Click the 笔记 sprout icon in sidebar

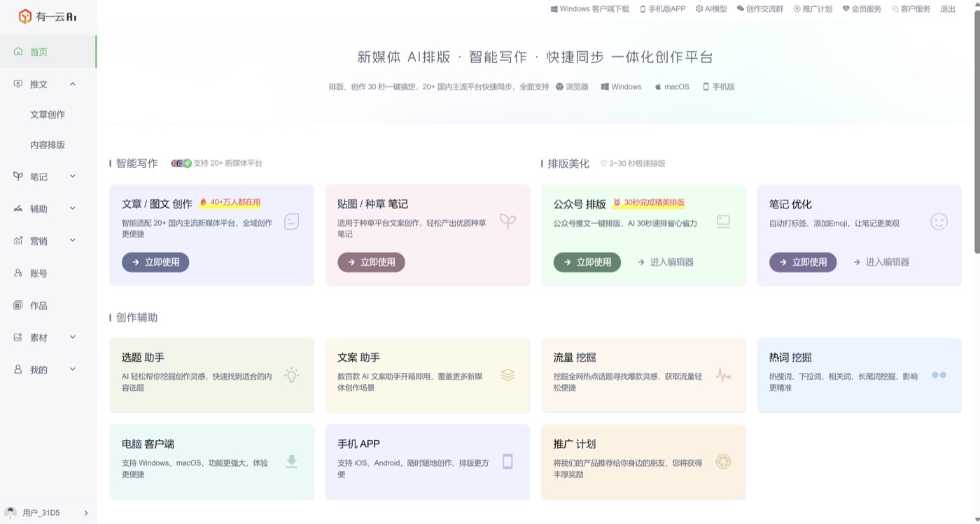pos(18,176)
